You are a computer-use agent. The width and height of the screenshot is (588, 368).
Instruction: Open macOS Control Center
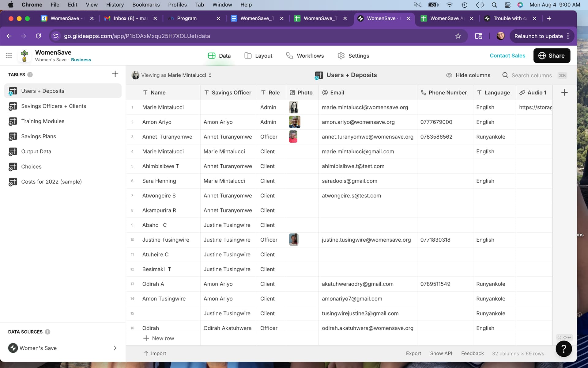[507, 5]
